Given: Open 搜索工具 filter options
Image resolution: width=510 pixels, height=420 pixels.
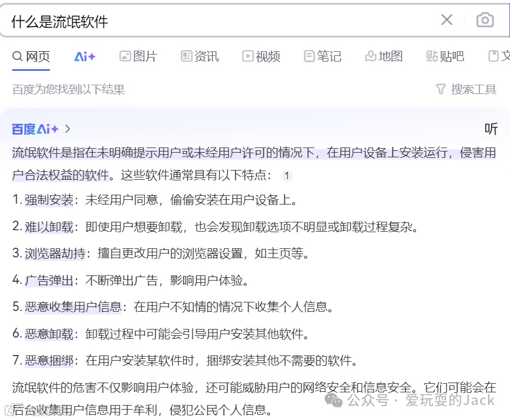Looking at the screenshot, I should 466,89.
